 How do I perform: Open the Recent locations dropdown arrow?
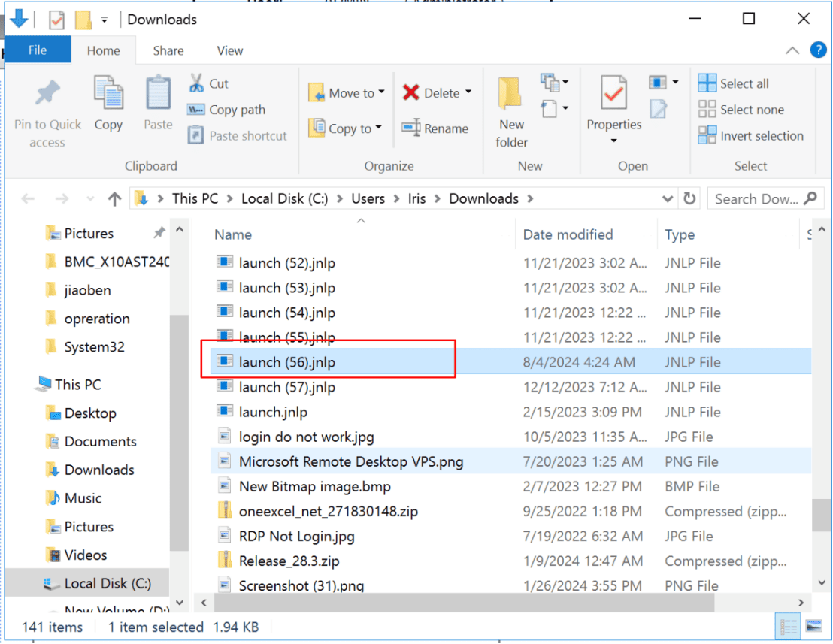(x=90, y=199)
